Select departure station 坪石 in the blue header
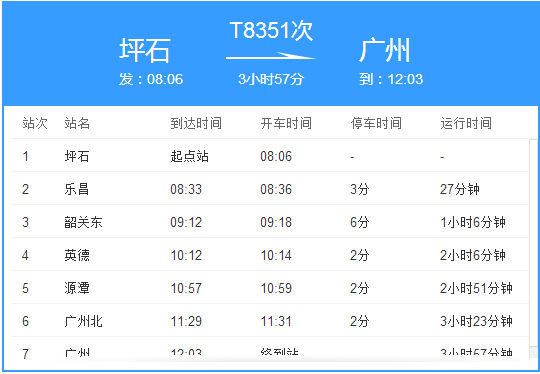The image size is (540, 374). (x=145, y=51)
